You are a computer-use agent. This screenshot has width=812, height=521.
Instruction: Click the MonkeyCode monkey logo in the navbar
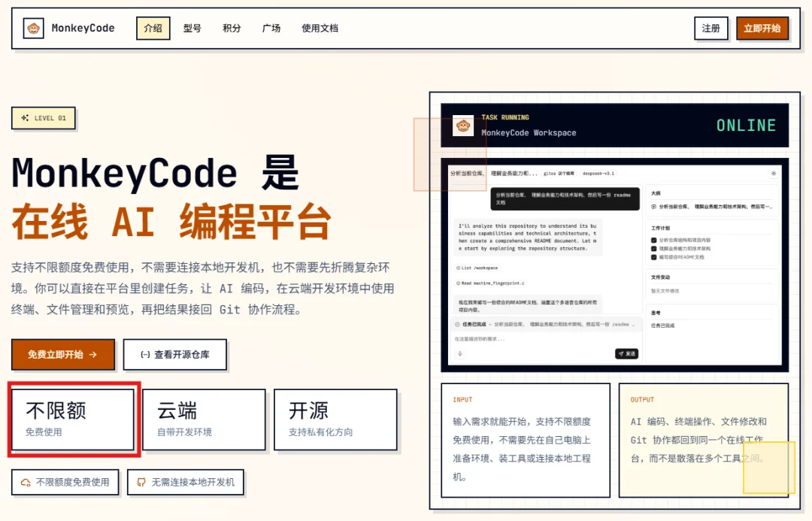click(34, 28)
